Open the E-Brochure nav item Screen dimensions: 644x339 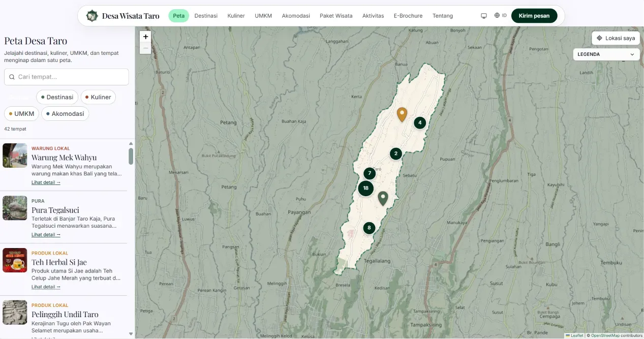(x=408, y=16)
